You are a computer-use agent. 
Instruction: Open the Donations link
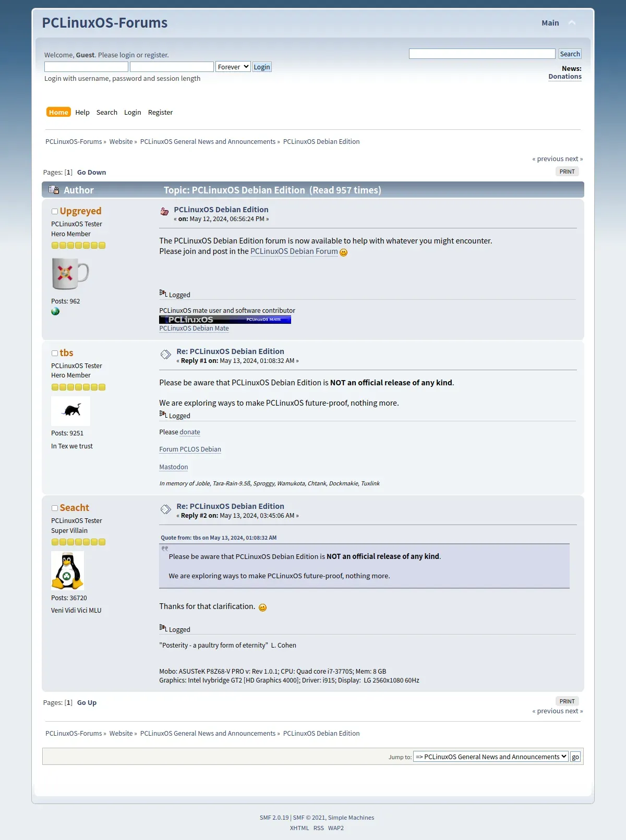(565, 77)
